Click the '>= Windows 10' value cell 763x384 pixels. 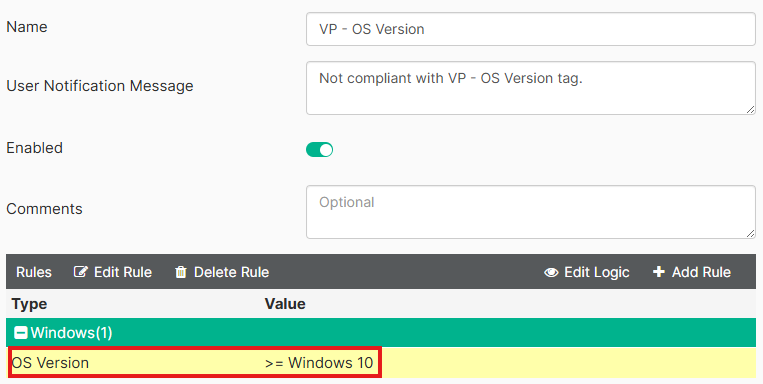click(319, 363)
